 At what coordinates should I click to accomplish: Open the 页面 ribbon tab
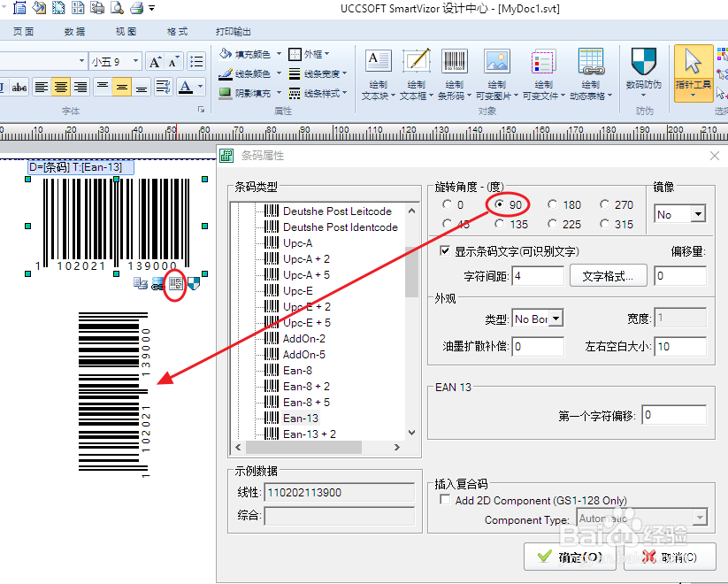pyautogui.click(x=23, y=31)
